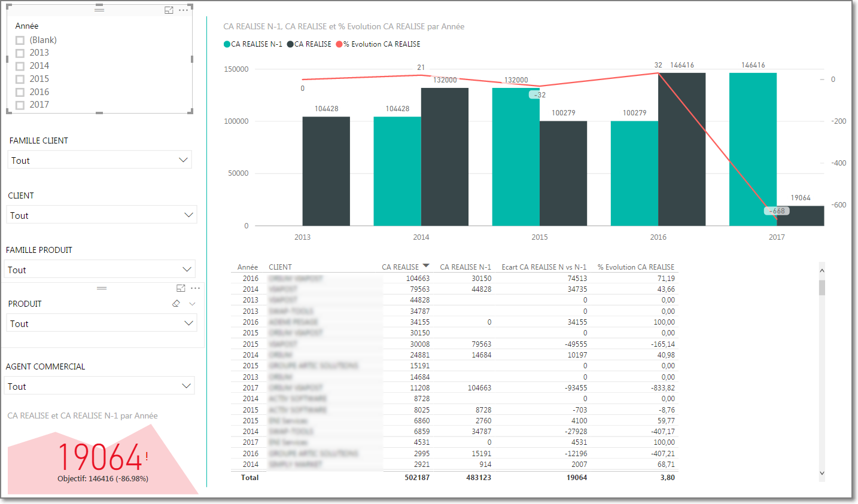Click the -668 data label on the line
Screen dimensions: 858x504
(x=777, y=211)
